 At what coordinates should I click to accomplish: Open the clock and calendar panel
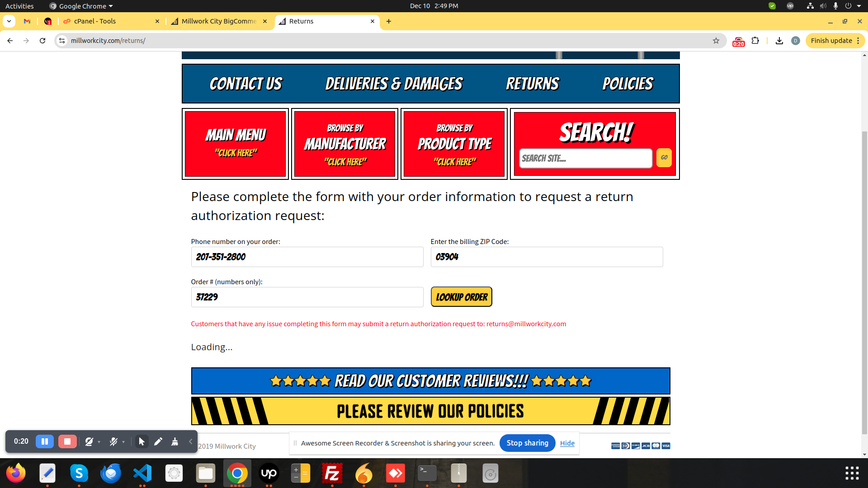point(434,6)
